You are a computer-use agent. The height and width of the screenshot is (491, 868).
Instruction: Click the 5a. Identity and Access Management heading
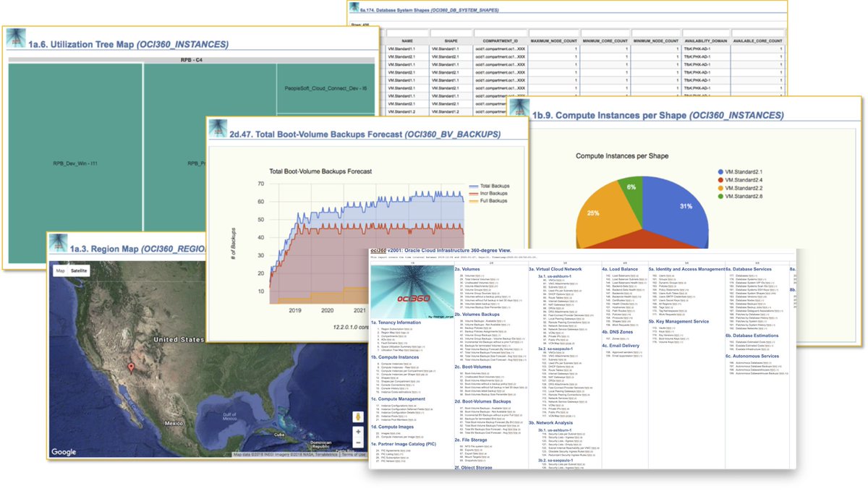(x=686, y=268)
